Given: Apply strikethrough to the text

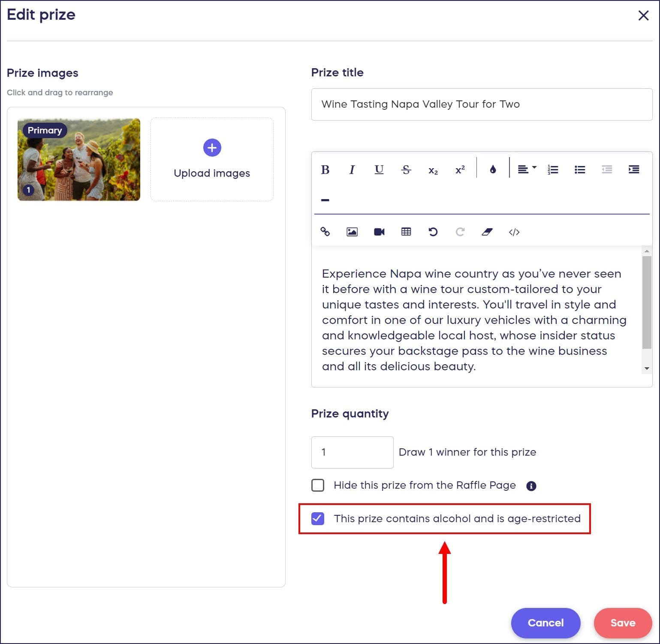Looking at the screenshot, I should (x=406, y=170).
